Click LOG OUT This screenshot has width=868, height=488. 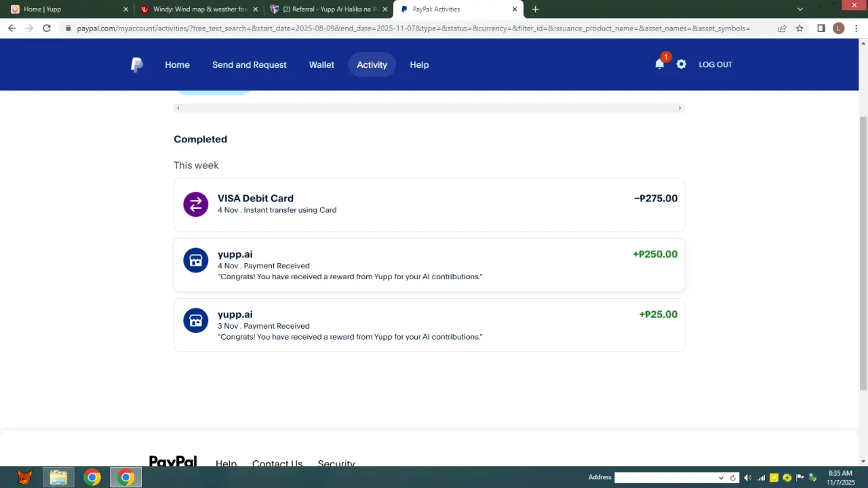coord(715,64)
